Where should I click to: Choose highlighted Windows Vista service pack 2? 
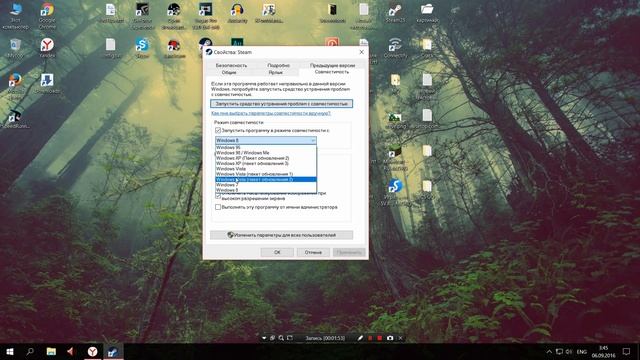[x=266, y=179]
